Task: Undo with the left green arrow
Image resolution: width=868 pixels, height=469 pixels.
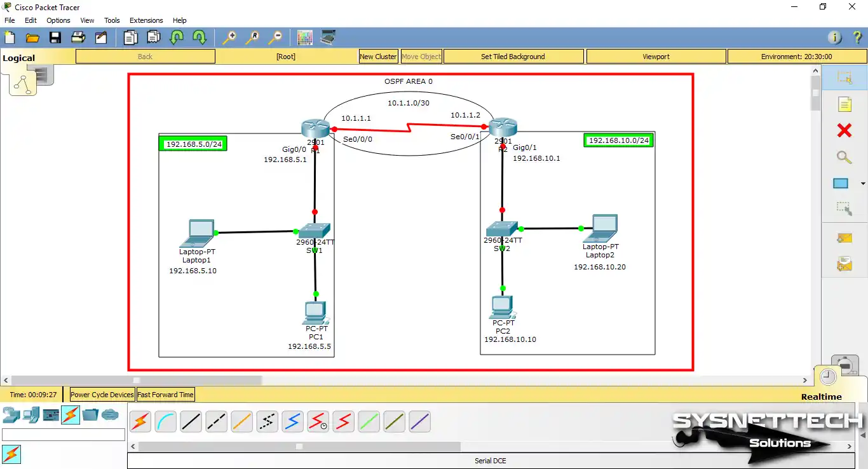Action: (x=176, y=37)
